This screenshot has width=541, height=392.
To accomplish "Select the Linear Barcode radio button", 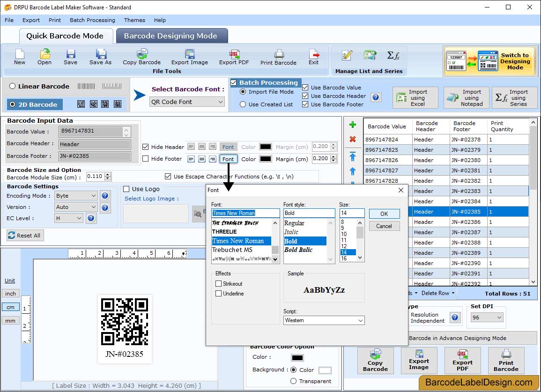I will tap(13, 86).
